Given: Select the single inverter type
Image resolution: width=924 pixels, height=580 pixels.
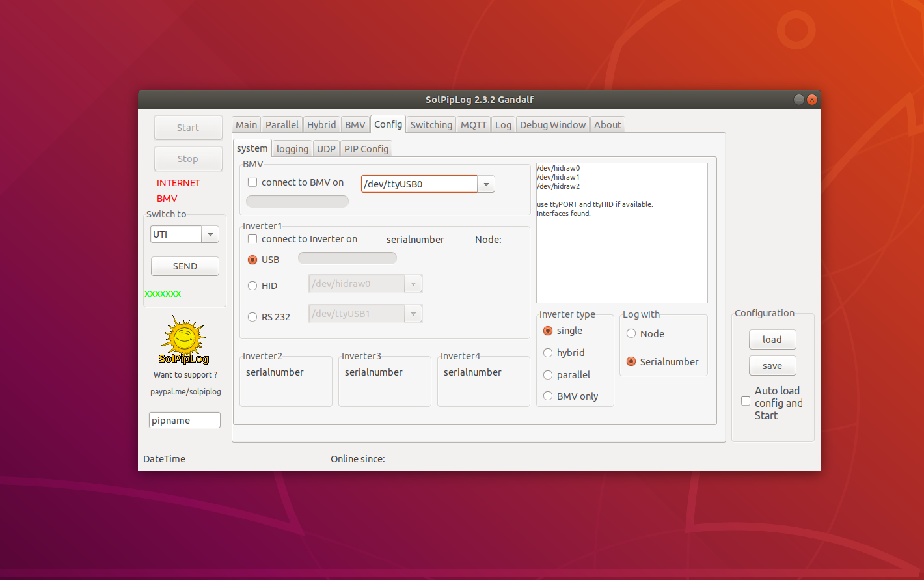Looking at the screenshot, I should 548,331.
